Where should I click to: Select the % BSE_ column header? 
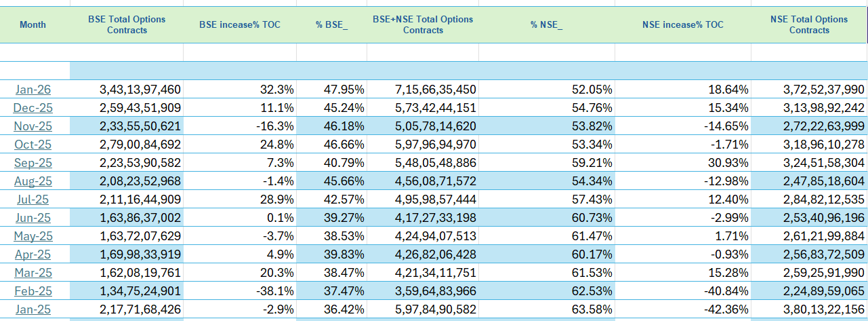coord(332,25)
